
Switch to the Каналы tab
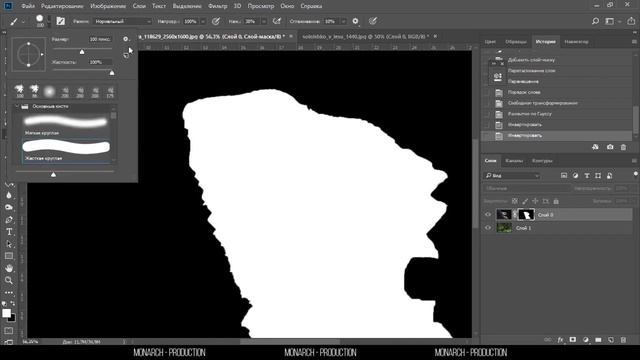coord(514,161)
